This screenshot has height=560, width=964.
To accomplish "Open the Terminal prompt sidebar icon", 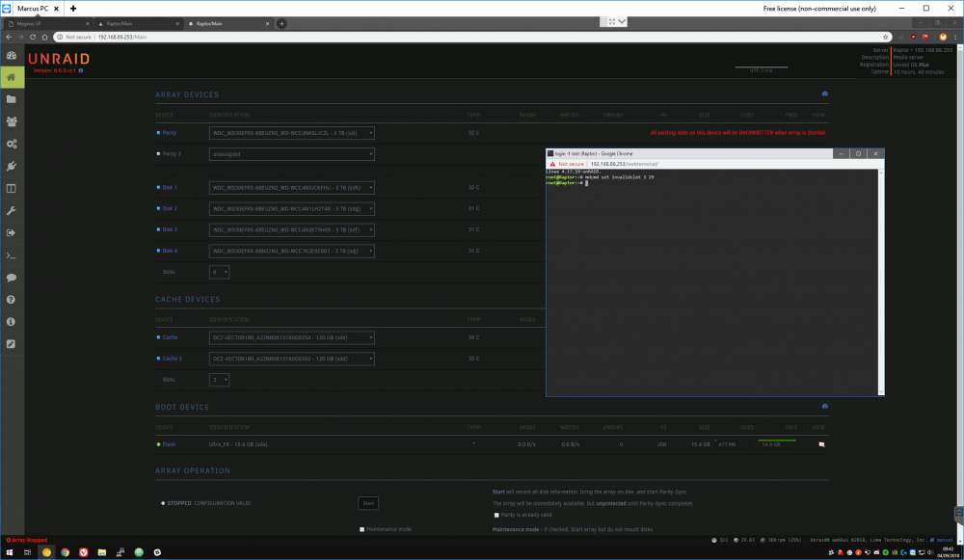I will coord(12,255).
